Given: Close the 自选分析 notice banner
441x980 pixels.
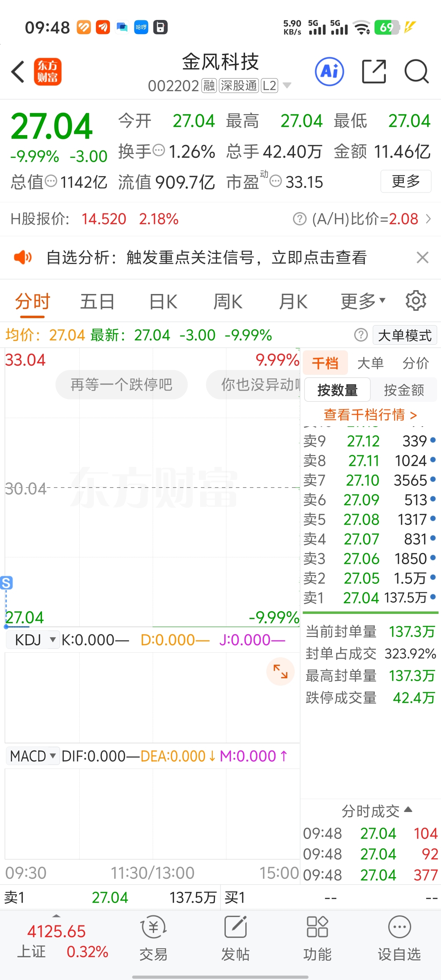Looking at the screenshot, I should 422,258.
